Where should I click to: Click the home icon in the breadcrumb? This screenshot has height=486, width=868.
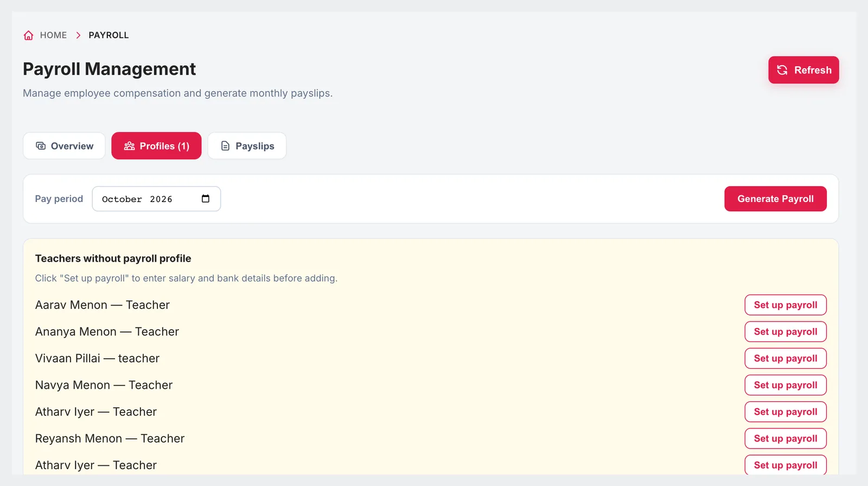click(28, 35)
